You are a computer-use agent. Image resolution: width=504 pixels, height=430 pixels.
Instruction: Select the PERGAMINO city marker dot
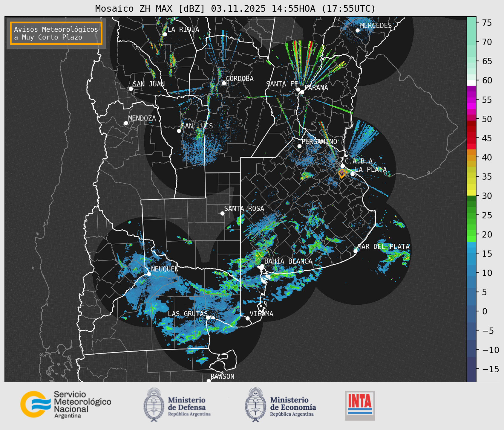pos(299,146)
